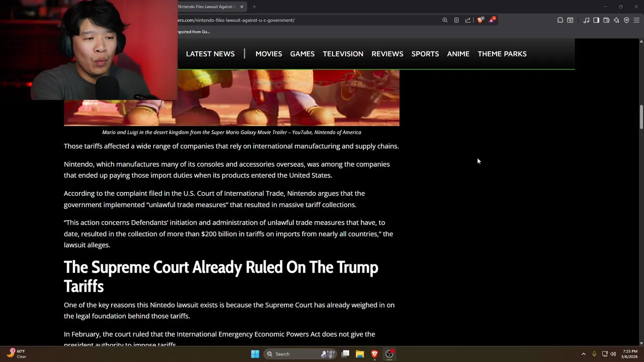This screenshot has width=644, height=362.
Task: Toggle the browser sidebar panel
Action: pos(596,20)
